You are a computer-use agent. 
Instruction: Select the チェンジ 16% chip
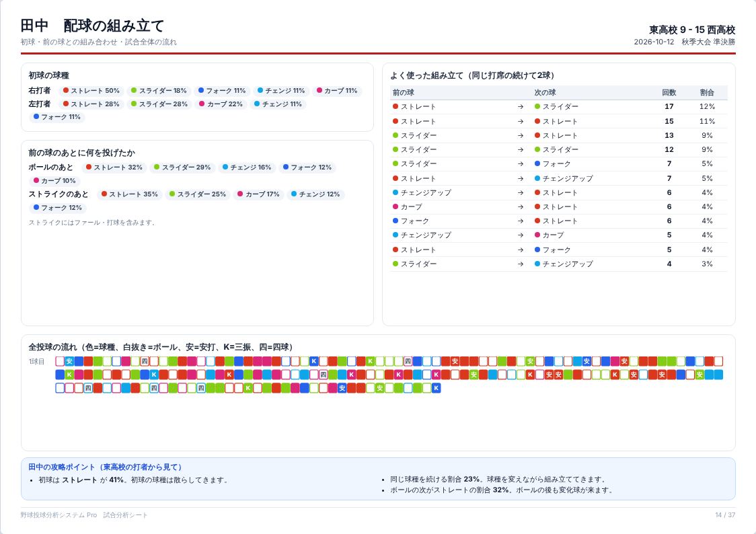[x=247, y=167]
